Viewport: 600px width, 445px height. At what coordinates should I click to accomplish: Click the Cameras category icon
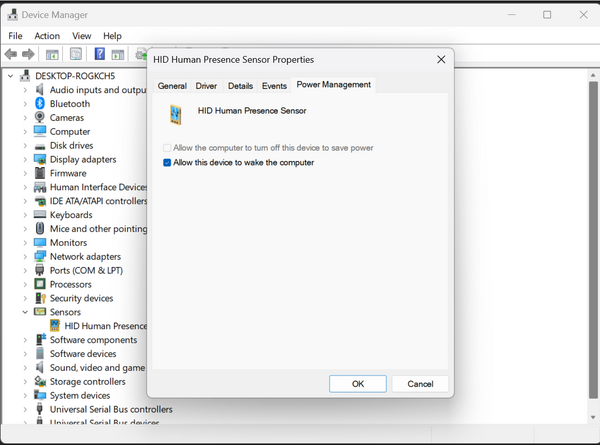(x=40, y=118)
